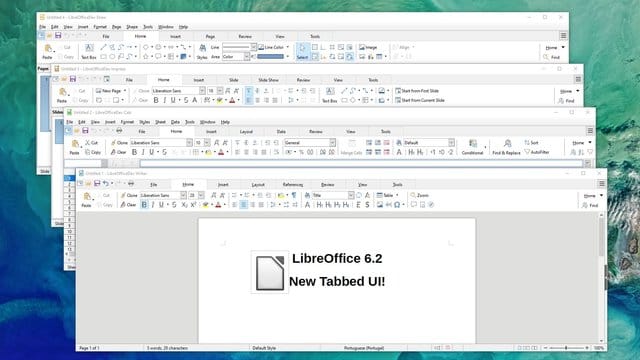The image size is (640, 360).
Task: Click Start from Current Slide in Impress
Action: coord(420,100)
